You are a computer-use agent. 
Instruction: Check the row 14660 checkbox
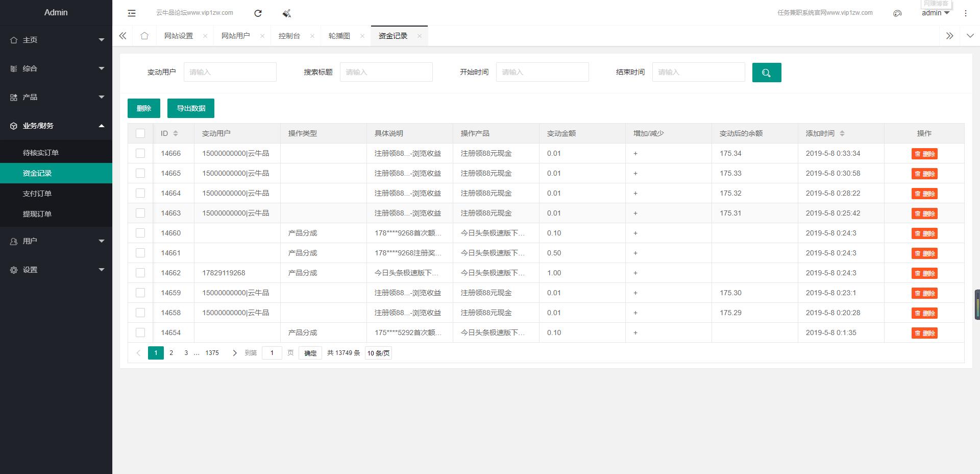pos(140,233)
